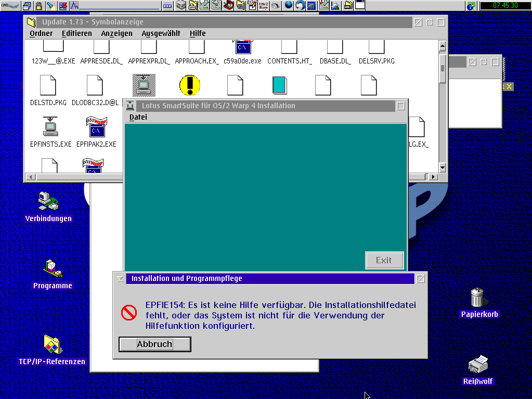Select the Papierkorb trash can icon
This screenshot has width=532, height=399.
pyautogui.click(x=477, y=297)
